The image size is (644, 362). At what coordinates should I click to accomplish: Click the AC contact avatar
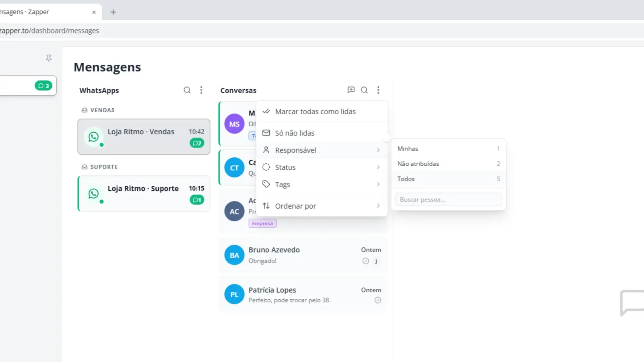pyautogui.click(x=234, y=212)
